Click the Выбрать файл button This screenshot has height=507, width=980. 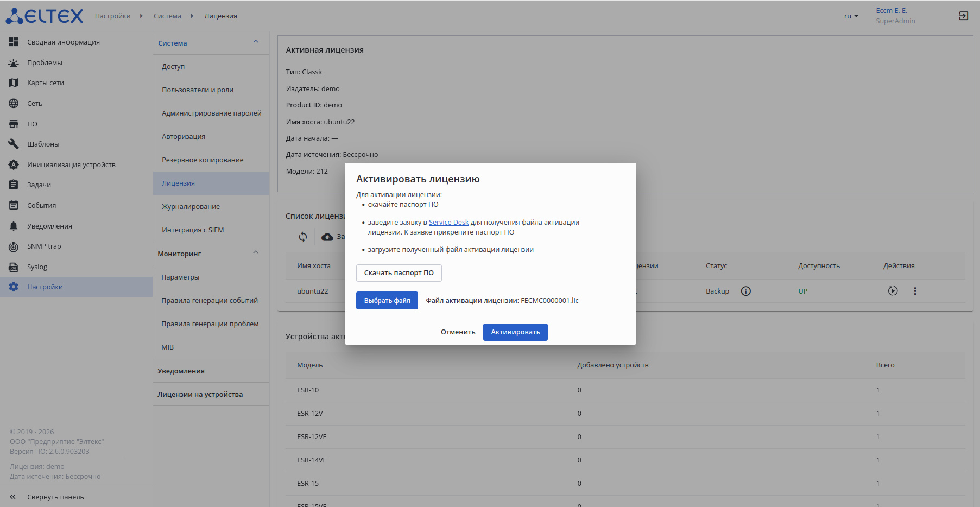click(x=387, y=300)
